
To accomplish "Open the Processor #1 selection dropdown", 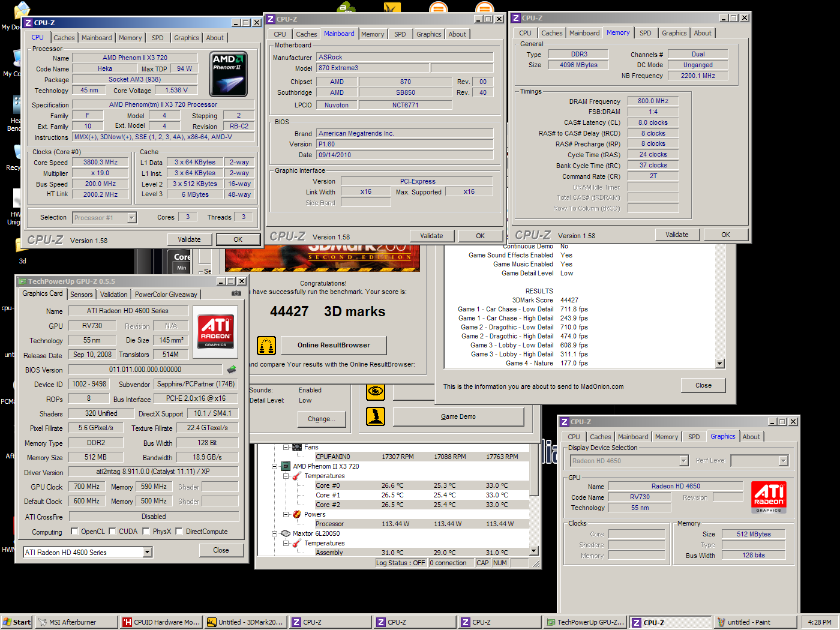I will [131, 218].
